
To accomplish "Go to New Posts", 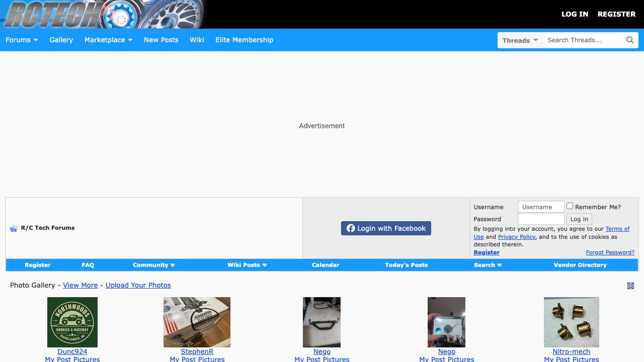I will pos(161,40).
